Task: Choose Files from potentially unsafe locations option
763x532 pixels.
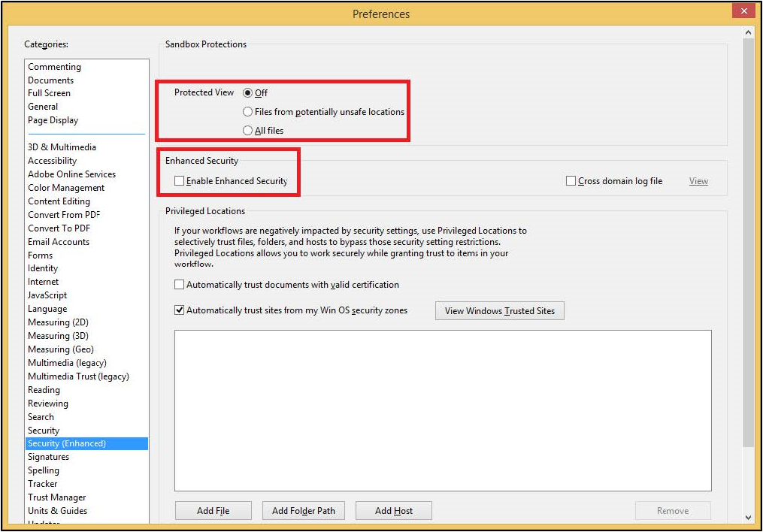Action: (x=247, y=112)
